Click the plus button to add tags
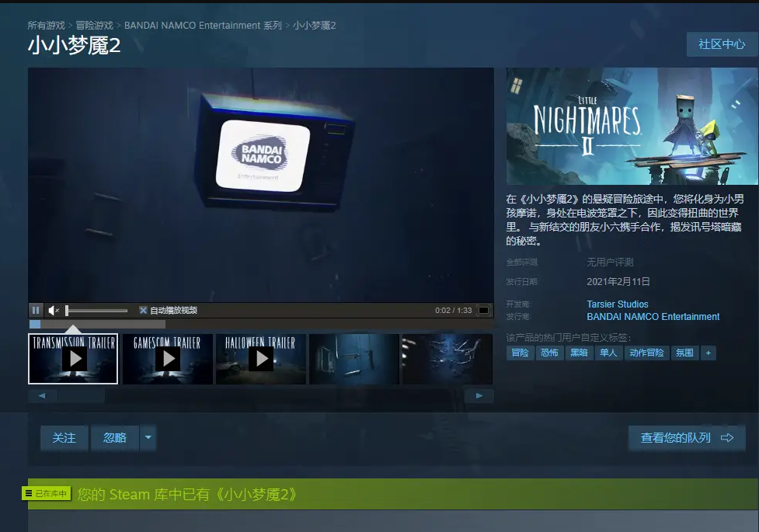Viewport: 759px width, 532px height. tap(709, 353)
